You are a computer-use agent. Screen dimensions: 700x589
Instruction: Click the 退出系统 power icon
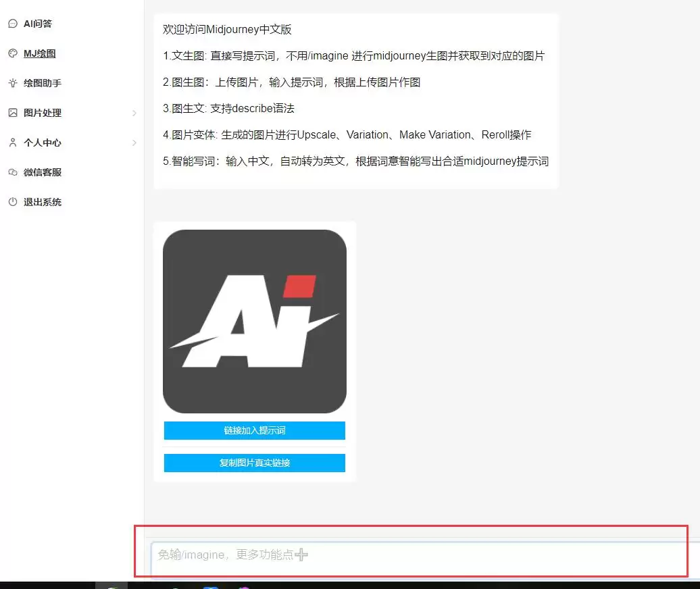pos(13,202)
